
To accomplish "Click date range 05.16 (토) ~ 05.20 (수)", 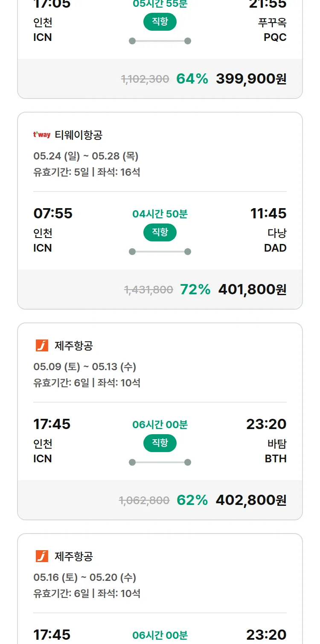I will [85, 577].
